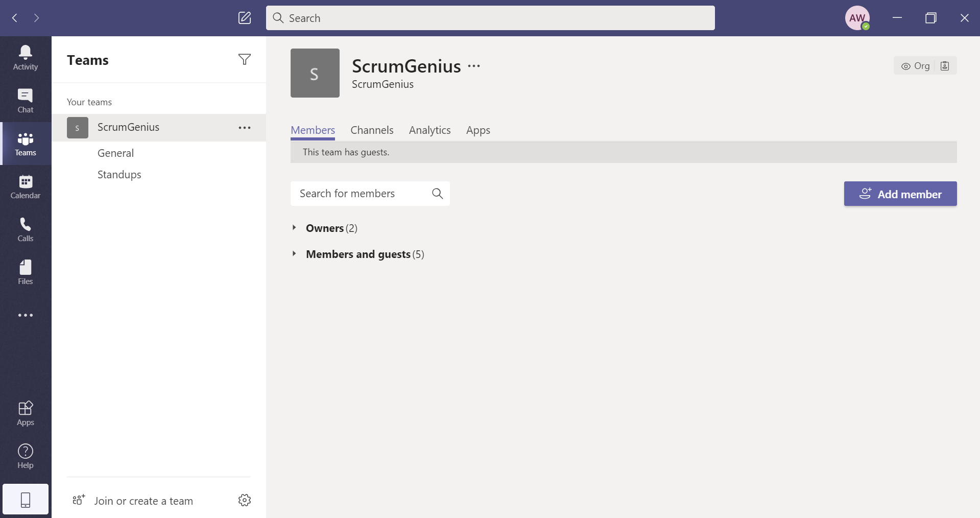This screenshot has width=980, height=518.
Task: Click the top Search bar
Action: (490, 18)
